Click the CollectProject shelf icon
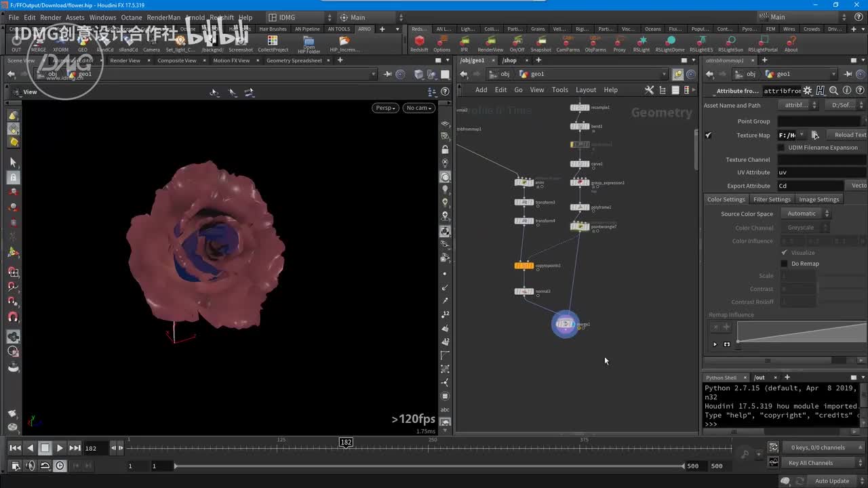 273,41
